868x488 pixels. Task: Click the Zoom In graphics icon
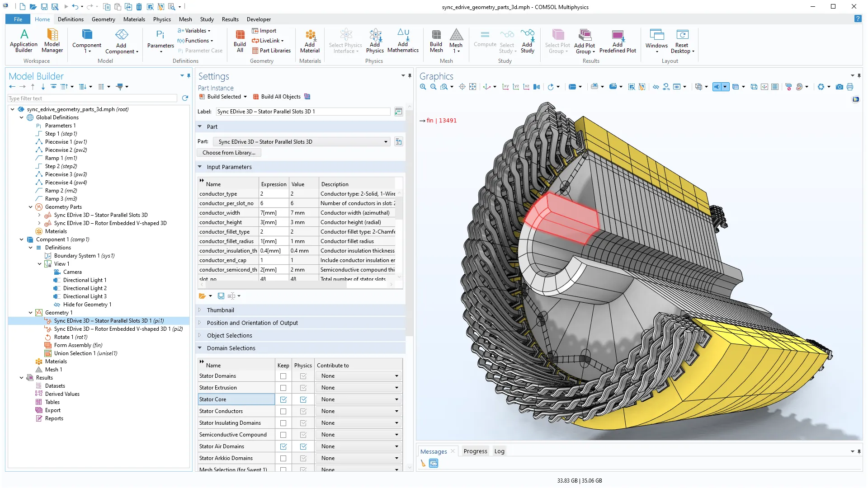coord(423,87)
